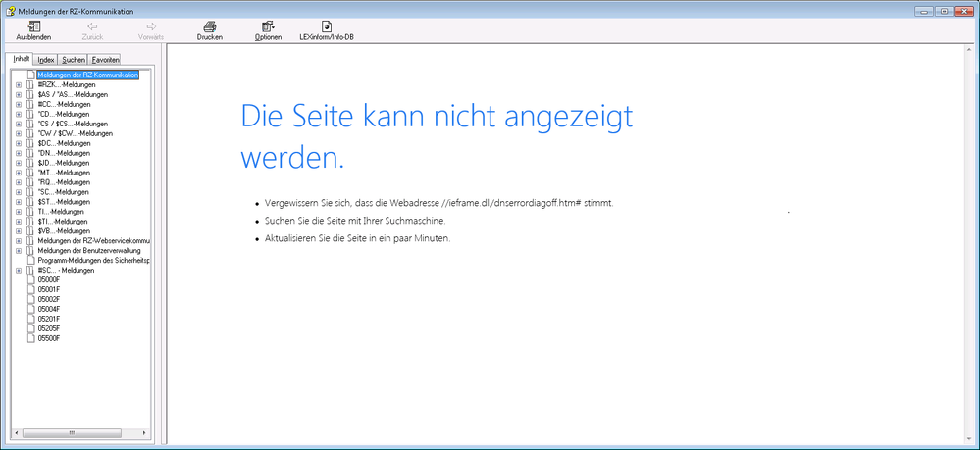The height and width of the screenshot is (450, 980).
Task: Switch to the Suchen tab
Action: click(74, 60)
